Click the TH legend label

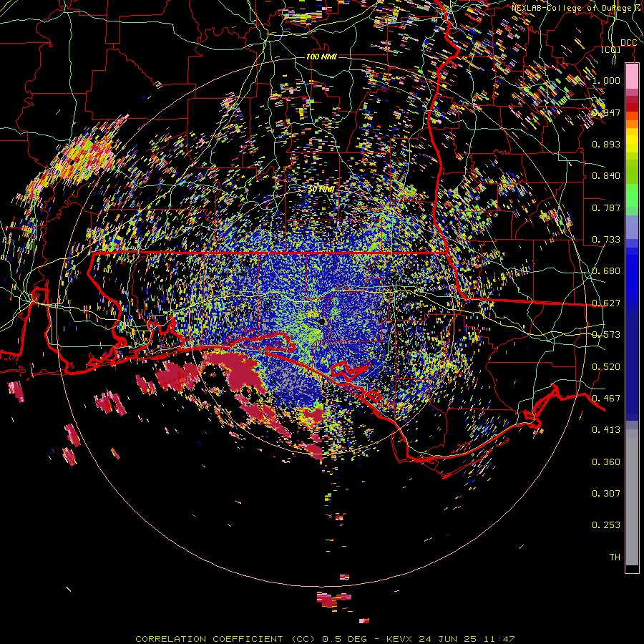pyautogui.click(x=615, y=557)
